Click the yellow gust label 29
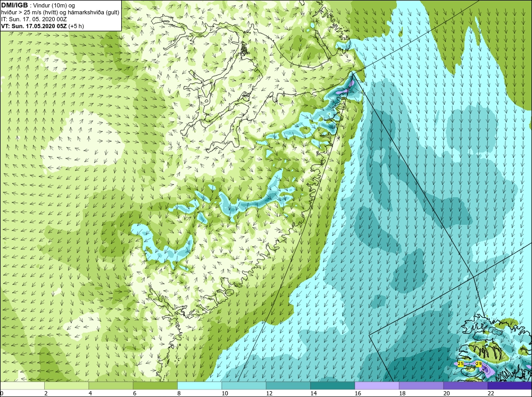Image resolution: width=532 pixels, height=397 pixels. tap(479, 364)
